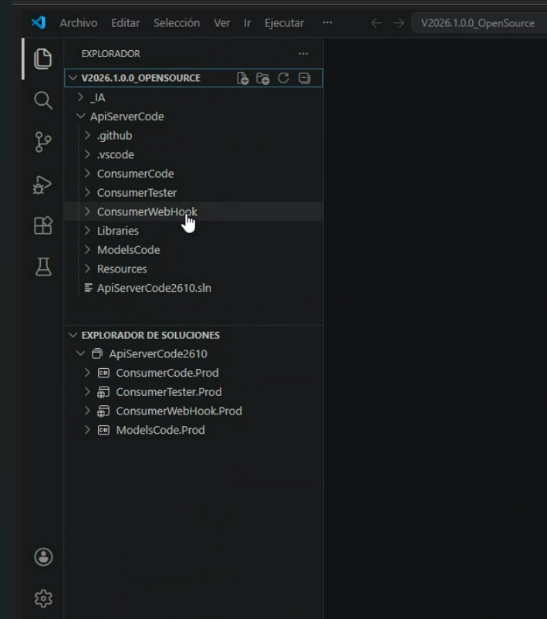Click the web project icon of ConsumerWebHook.Prod
The height and width of the screenshot is (619, 547).
coord(103,411)
